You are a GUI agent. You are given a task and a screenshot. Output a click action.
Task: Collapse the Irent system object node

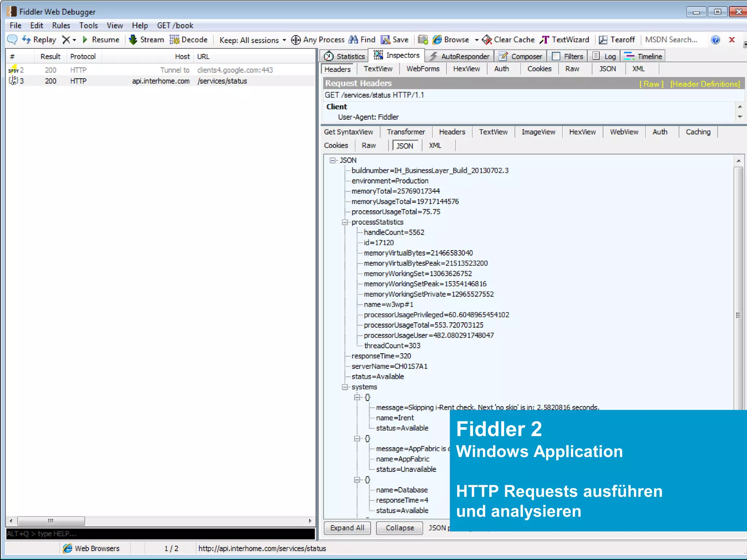pyautogui.click(x=357, y=397)
